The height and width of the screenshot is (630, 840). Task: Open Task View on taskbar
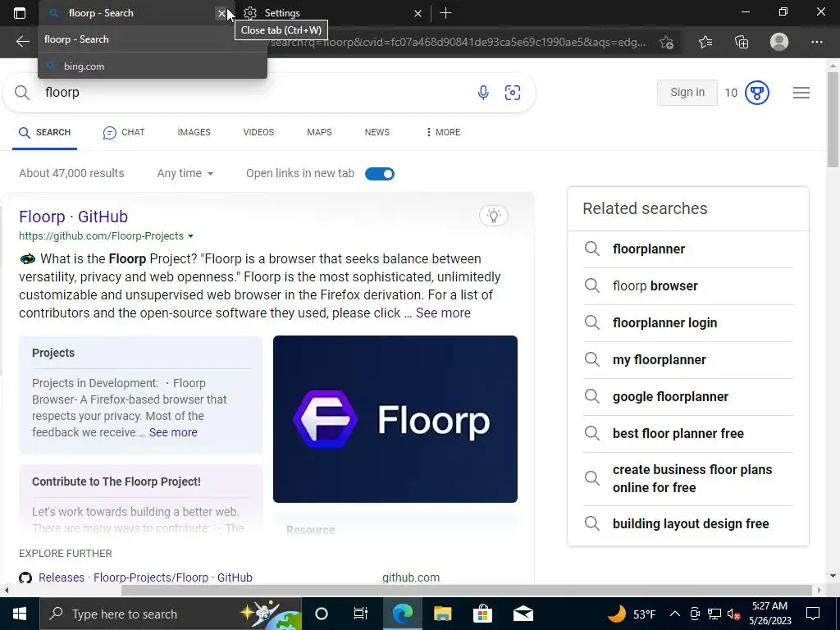[361, 614]
